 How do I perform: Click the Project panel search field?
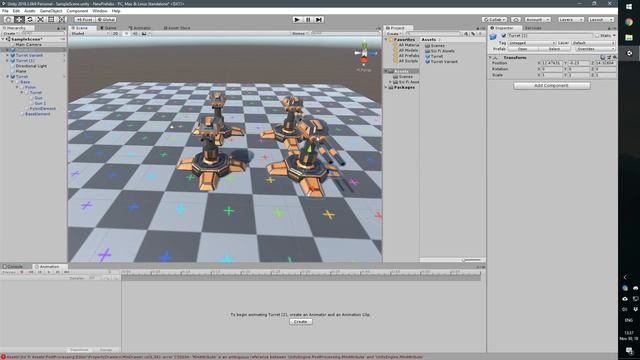coord(434,33)
